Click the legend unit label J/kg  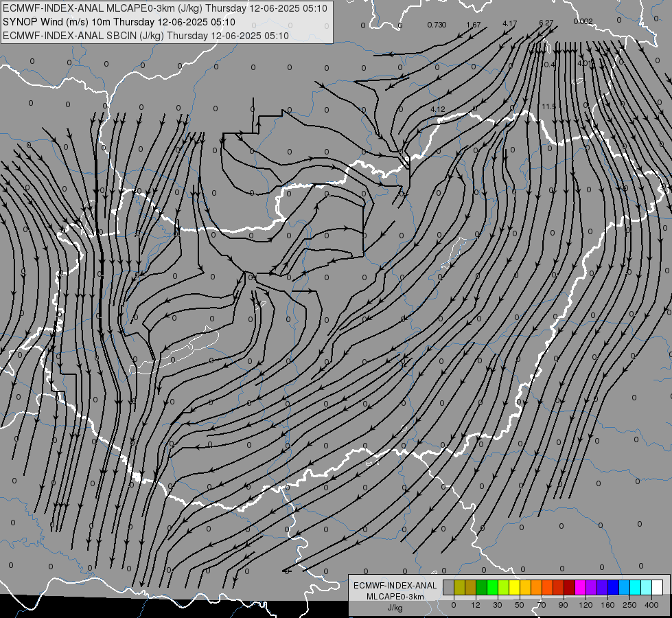click(x=395, y=608)
